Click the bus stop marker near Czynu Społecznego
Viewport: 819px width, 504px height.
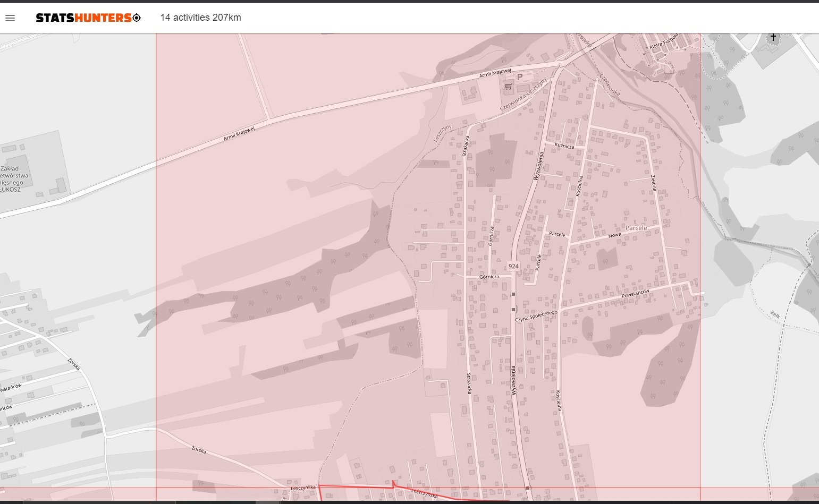513,309
